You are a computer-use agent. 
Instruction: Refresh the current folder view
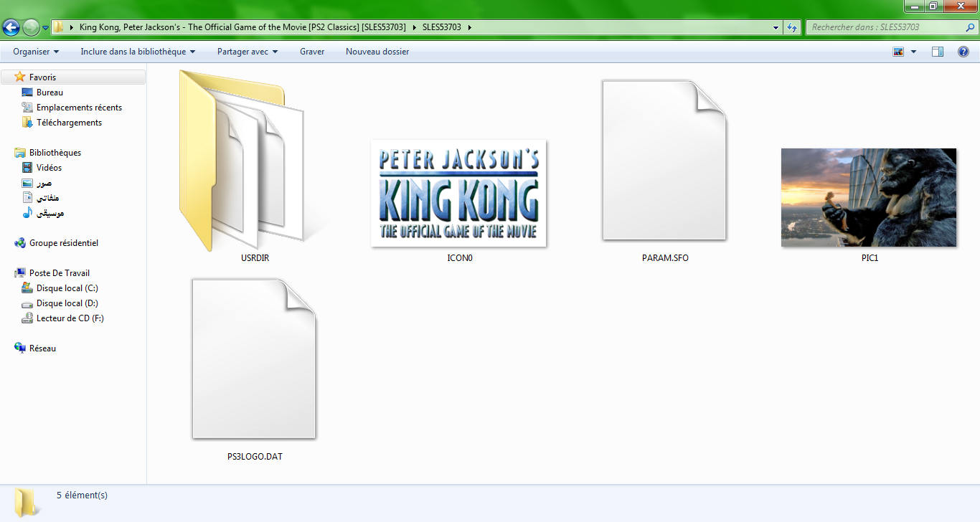coord(792,27)
